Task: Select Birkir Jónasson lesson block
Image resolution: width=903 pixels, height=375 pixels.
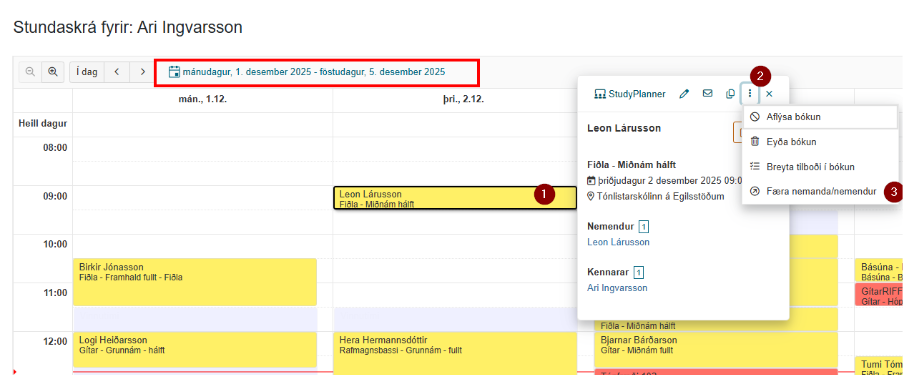Action: (195, 282)
